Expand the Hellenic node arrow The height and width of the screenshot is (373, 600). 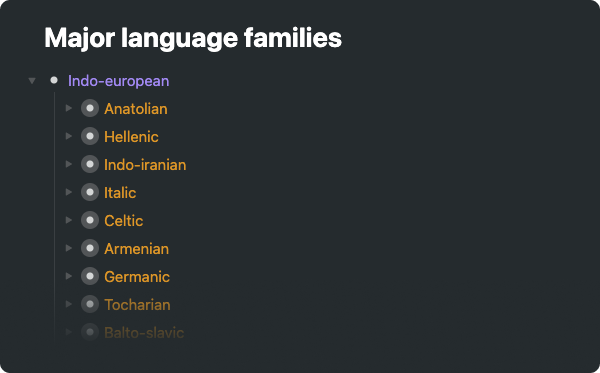tap(69, 136)
